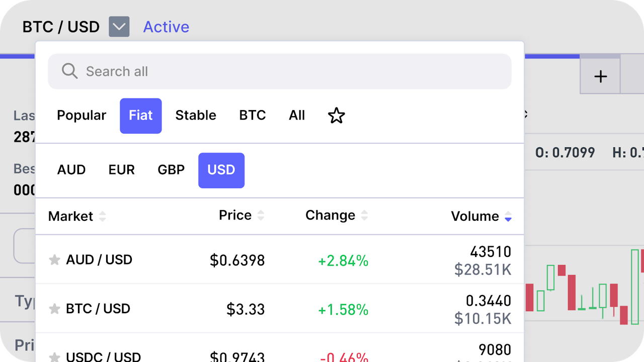Select the Fiat tab
Viewport: 644px width, 362px height.
pos(141,116)
